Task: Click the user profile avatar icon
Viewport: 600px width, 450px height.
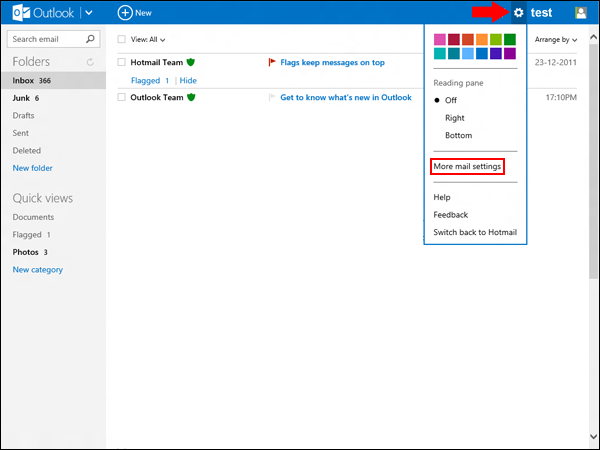Action: coord(580,13)
